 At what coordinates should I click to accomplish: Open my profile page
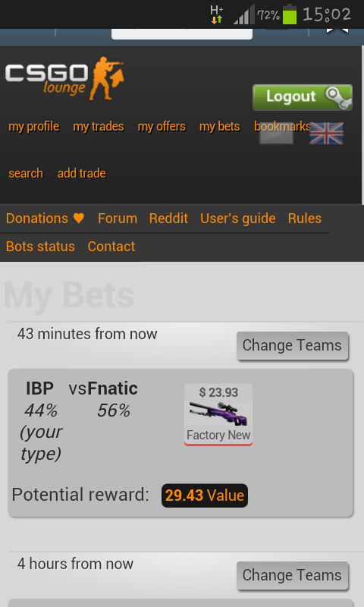click(33, 127)
